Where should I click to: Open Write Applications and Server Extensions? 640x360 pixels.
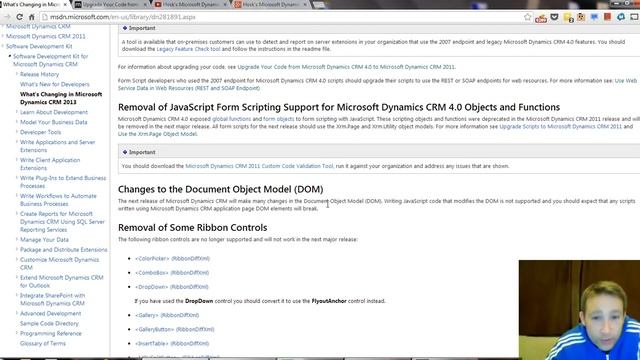pos(57,146)
